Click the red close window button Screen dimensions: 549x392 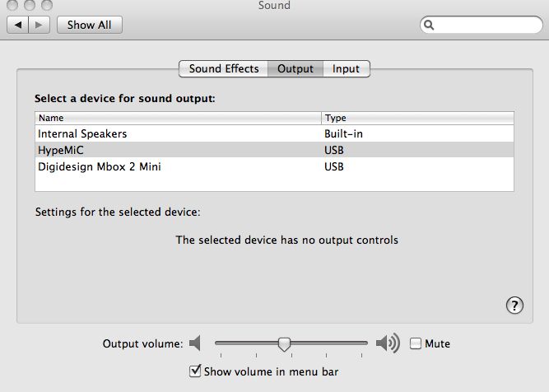[12, 5]
